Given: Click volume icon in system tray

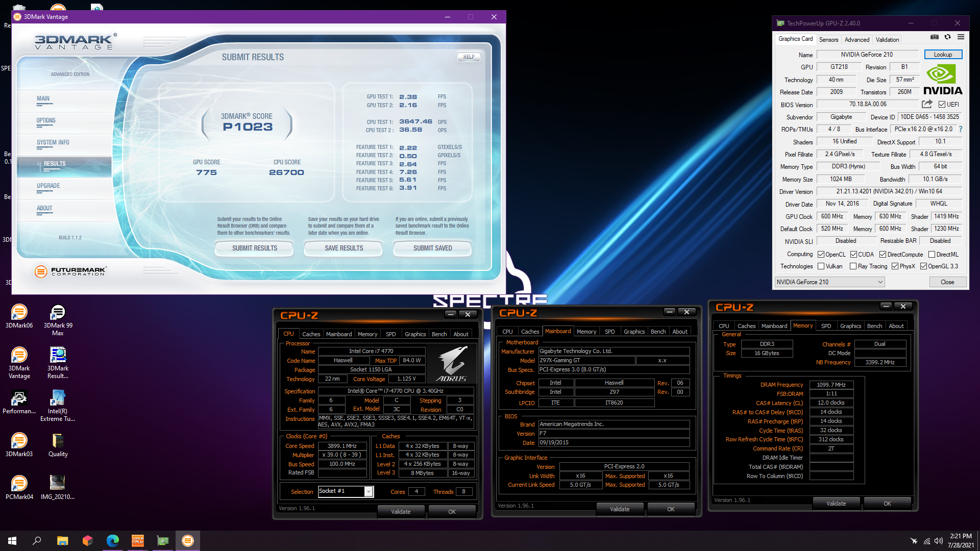Looking at the screenshot, I should coord(938,541).
